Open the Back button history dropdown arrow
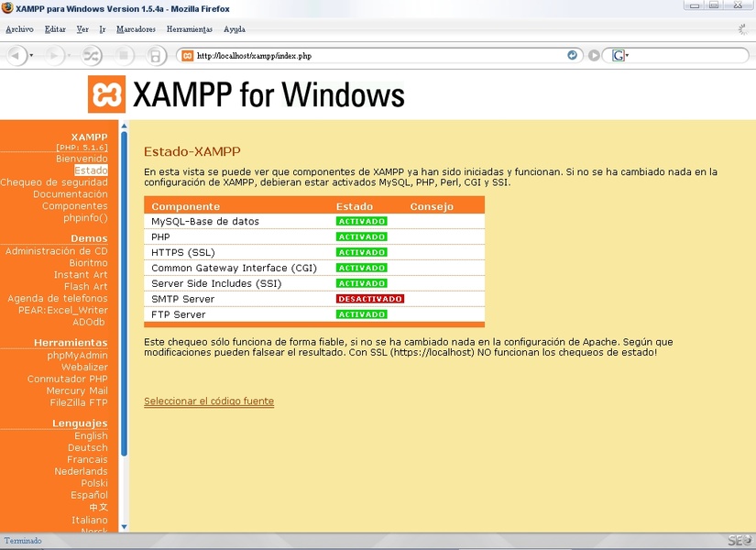The image size is (756, 550). click(x=31, y=56)
